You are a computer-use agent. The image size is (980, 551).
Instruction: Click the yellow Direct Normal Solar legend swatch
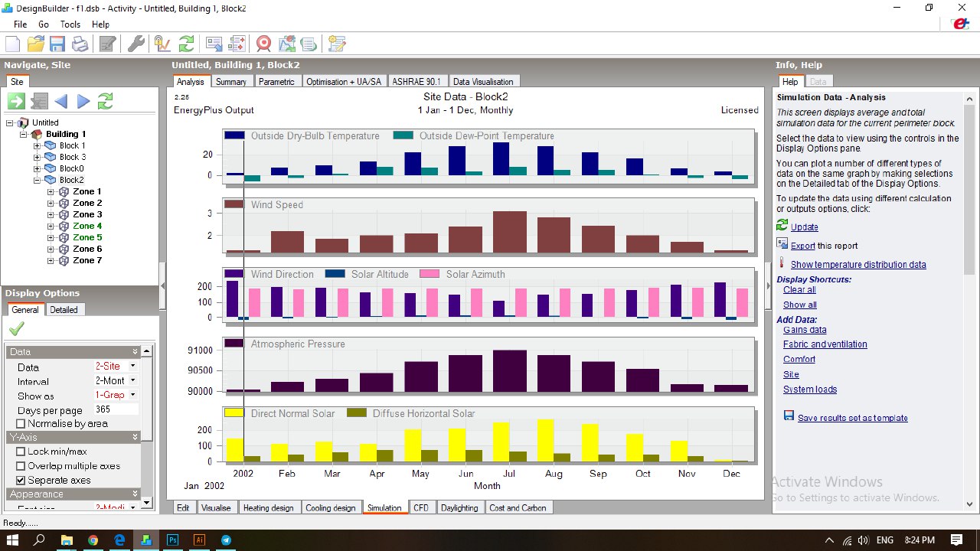[x=234, y=413]
